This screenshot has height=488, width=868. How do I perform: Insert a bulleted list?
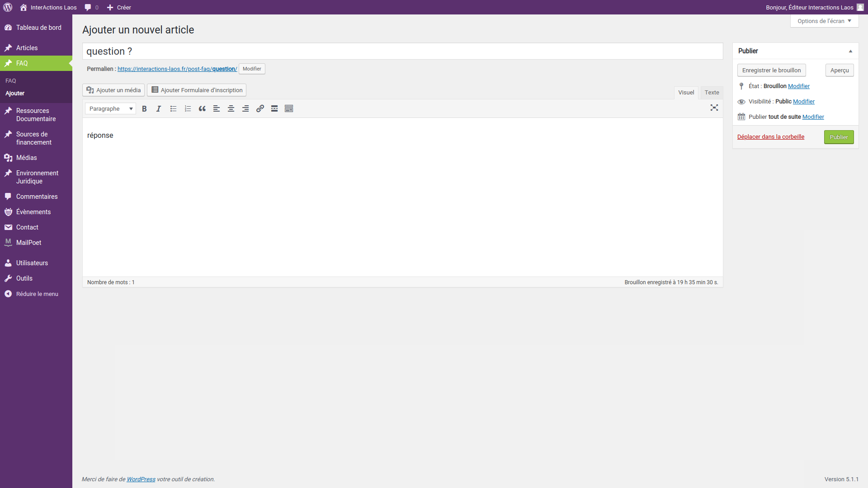coord(173,109)
